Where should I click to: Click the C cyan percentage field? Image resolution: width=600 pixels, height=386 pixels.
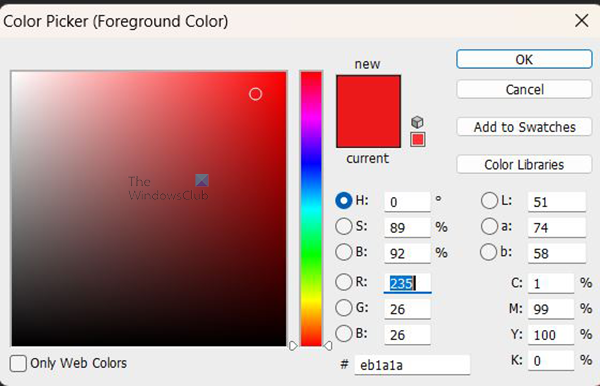551,283
